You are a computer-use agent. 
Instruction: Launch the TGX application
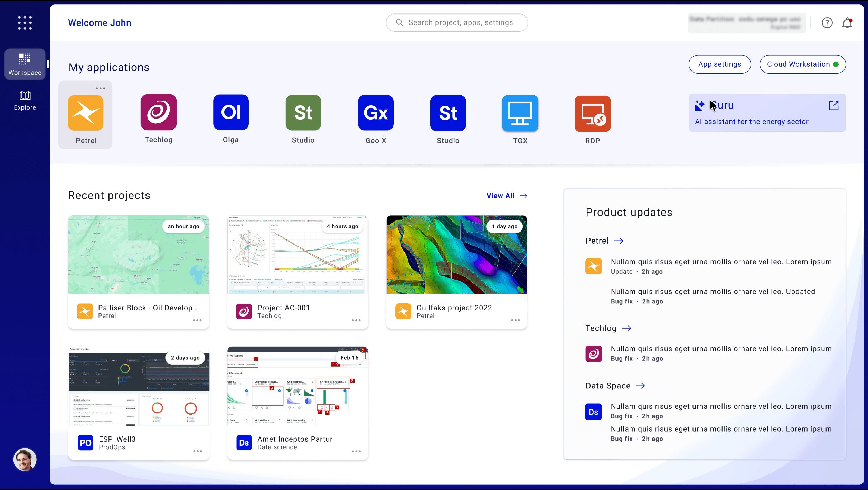pos(520,113)
